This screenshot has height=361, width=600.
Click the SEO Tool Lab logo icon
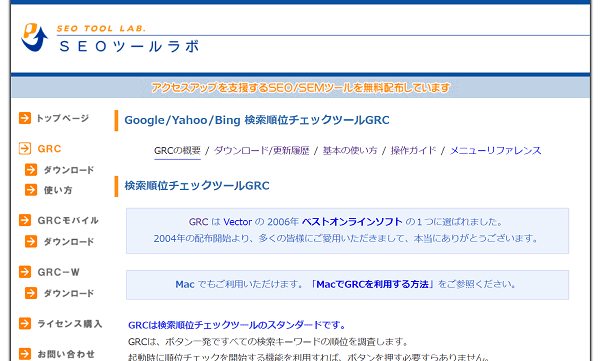34,37
